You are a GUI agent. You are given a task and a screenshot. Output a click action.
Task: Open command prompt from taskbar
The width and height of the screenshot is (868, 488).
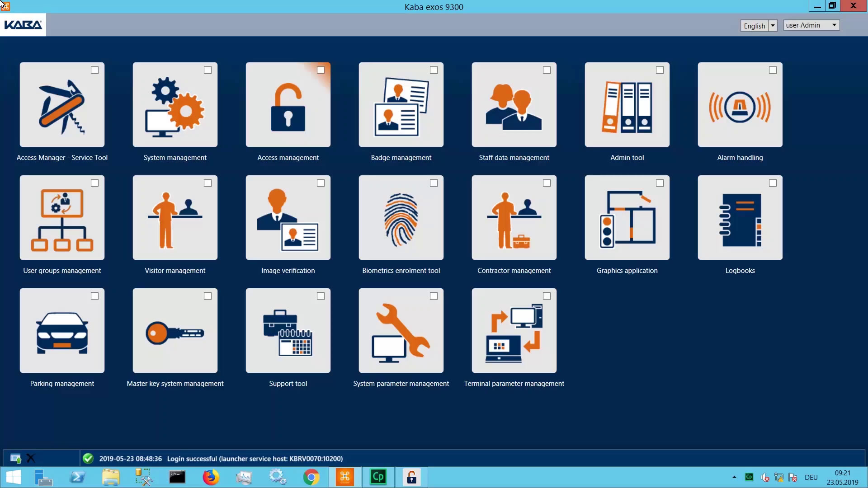pyautogui.click(x=177, y=477)
